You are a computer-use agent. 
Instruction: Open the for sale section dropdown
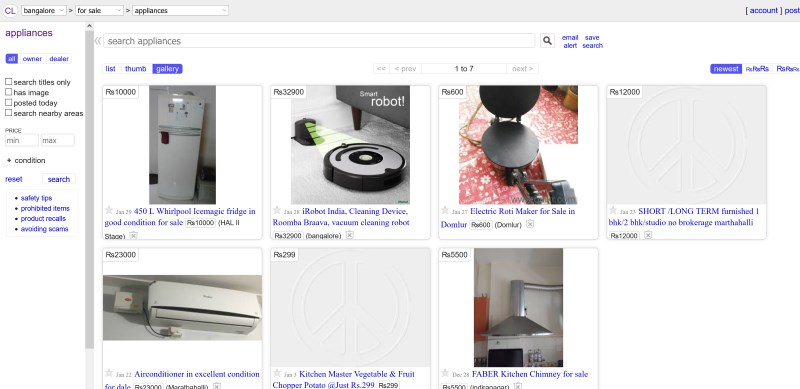click(x=99, y=10)
